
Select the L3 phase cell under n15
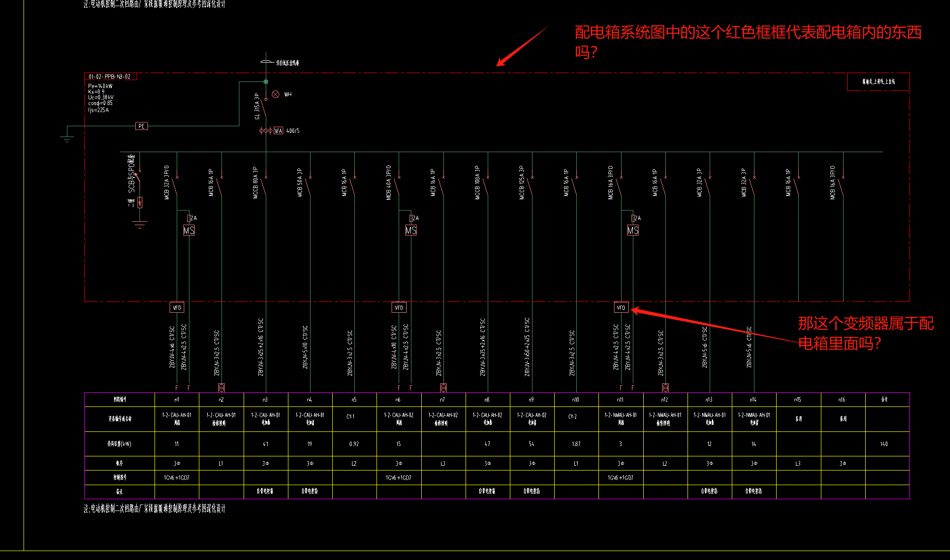[798, 463]
